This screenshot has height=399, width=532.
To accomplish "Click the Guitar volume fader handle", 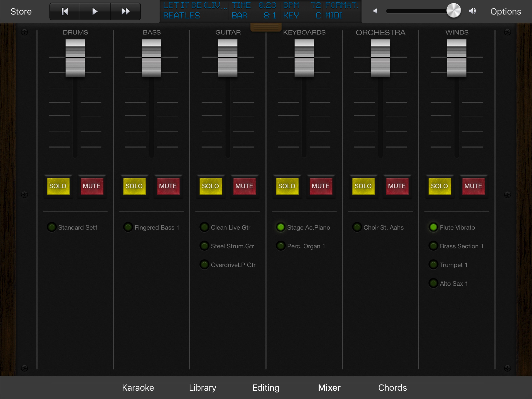I will click(x=228, y=58).
